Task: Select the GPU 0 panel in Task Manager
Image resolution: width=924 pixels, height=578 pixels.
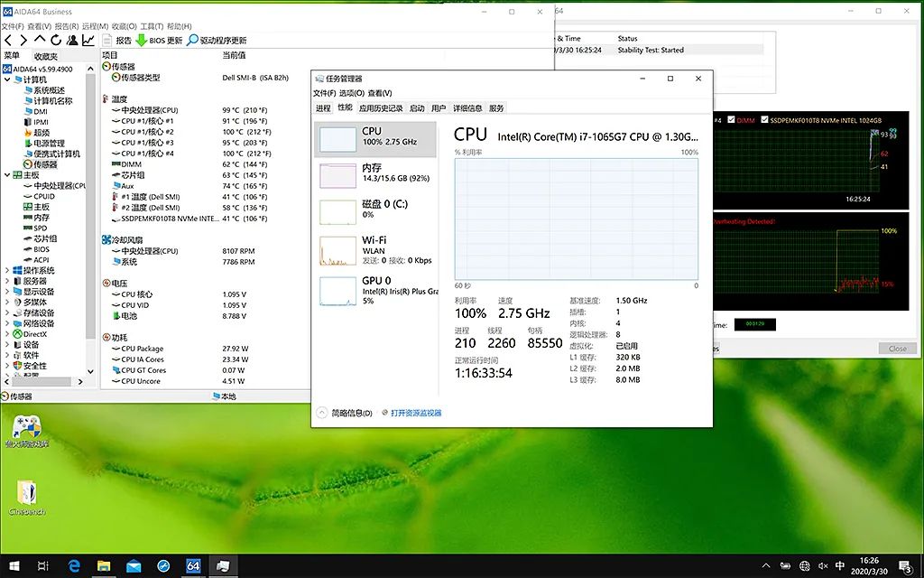Action: (x=375, y=292)
